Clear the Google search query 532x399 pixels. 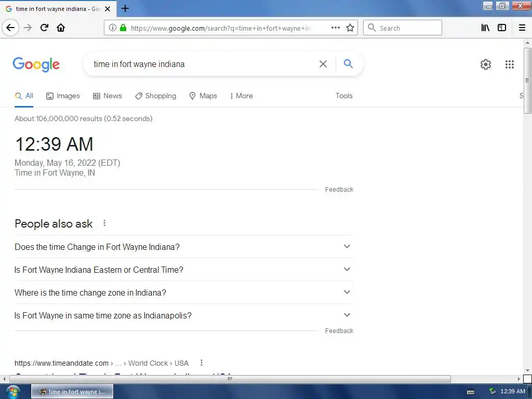(x=323, y=64)
